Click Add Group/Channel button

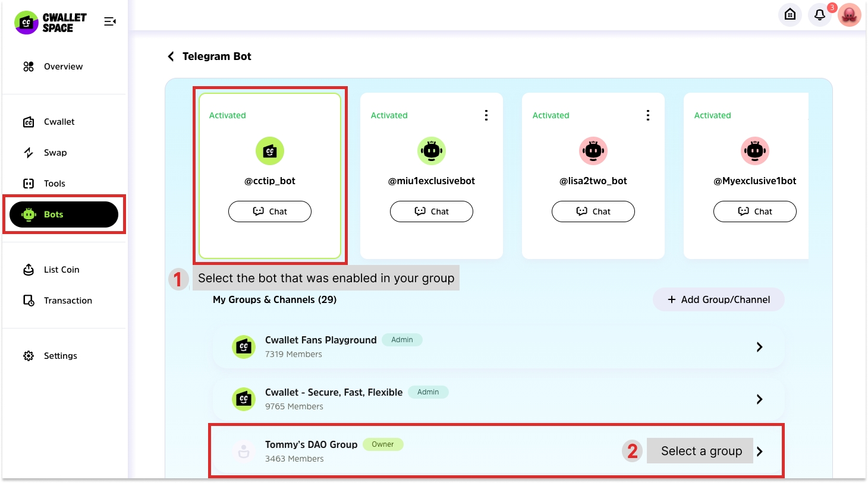[718, 299]
